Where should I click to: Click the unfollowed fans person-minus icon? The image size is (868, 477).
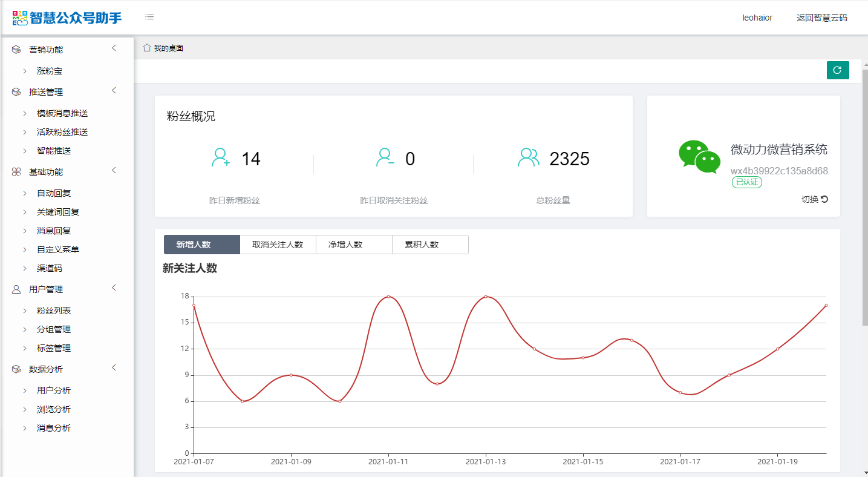385,158
